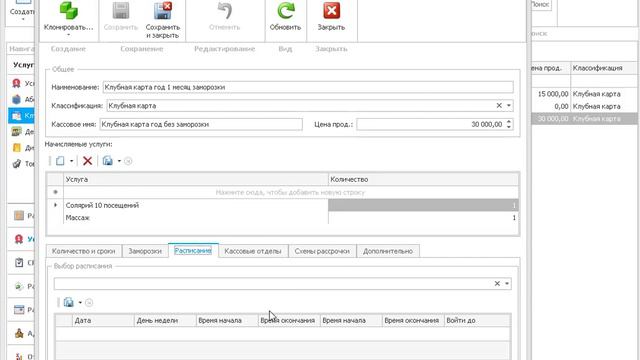Open Клонировать dropdown arrow
Viewport: 640px width, 360px height.
[69, 35]
